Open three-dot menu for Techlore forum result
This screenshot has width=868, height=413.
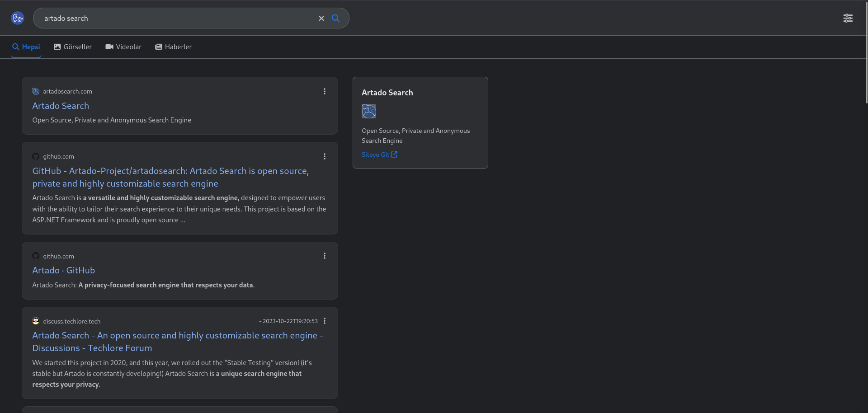(325, 321)
